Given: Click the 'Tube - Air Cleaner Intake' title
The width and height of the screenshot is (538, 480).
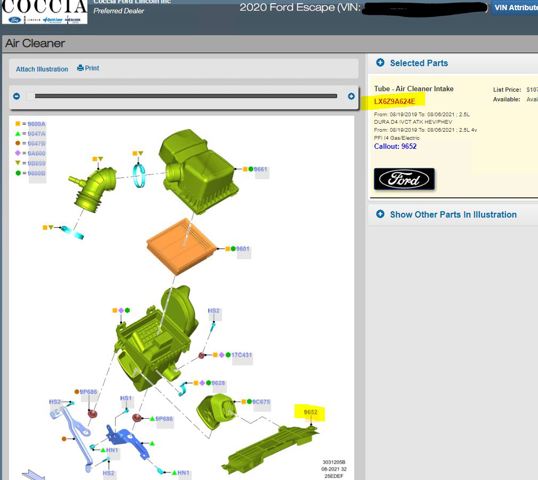Looking at the screenshot, I should pyautogui.click(x=414, y=89).
